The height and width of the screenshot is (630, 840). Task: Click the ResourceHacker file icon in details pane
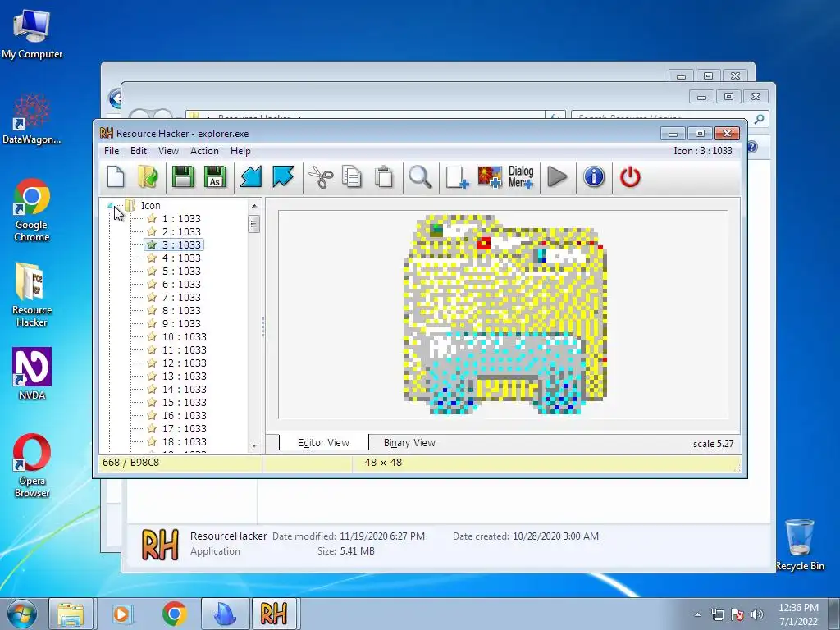point(160,545)
